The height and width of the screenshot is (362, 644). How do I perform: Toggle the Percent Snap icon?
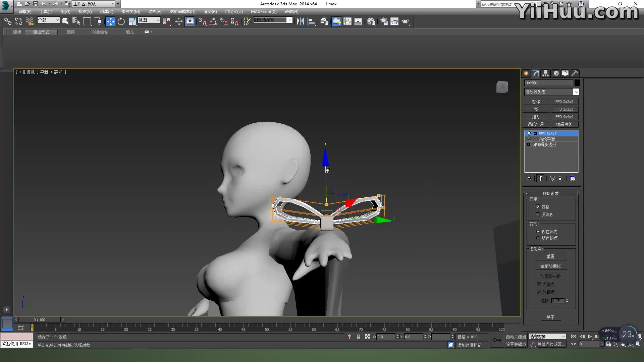(224, 21)
